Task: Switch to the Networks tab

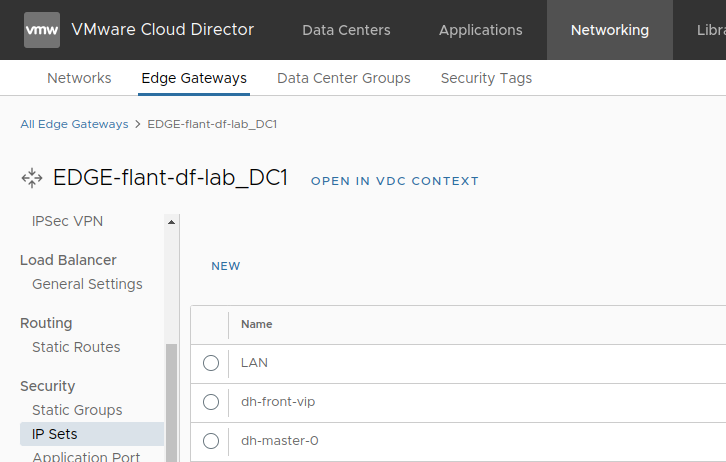Action: pyautogui.click(x=79, y=78)
